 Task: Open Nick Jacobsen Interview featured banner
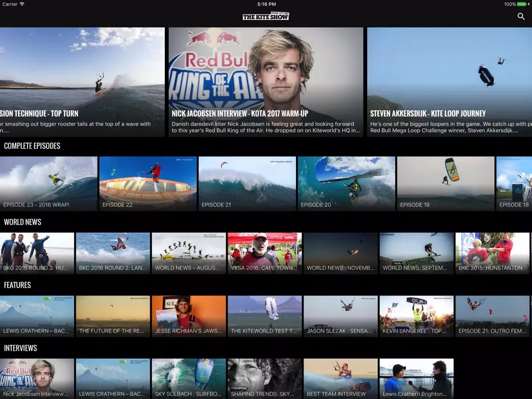pyautogui.click(x=266, y=82)
